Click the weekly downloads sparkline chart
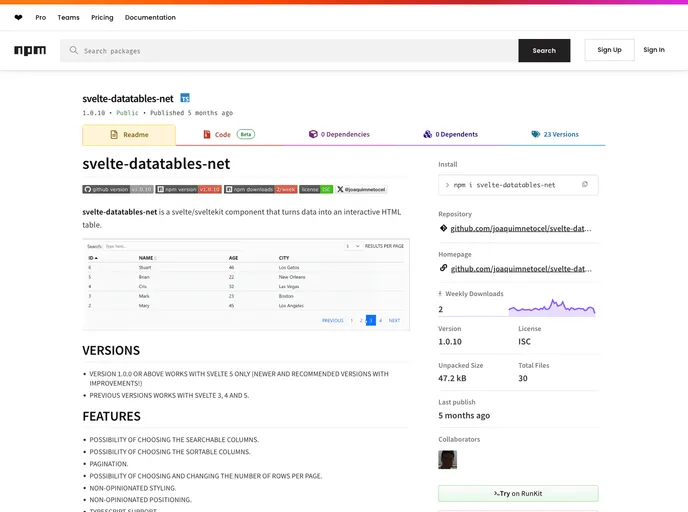 [552, 307]
